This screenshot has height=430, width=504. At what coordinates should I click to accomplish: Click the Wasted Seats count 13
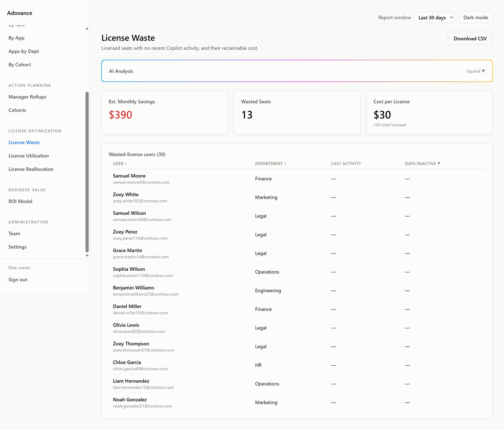(247, 115)
